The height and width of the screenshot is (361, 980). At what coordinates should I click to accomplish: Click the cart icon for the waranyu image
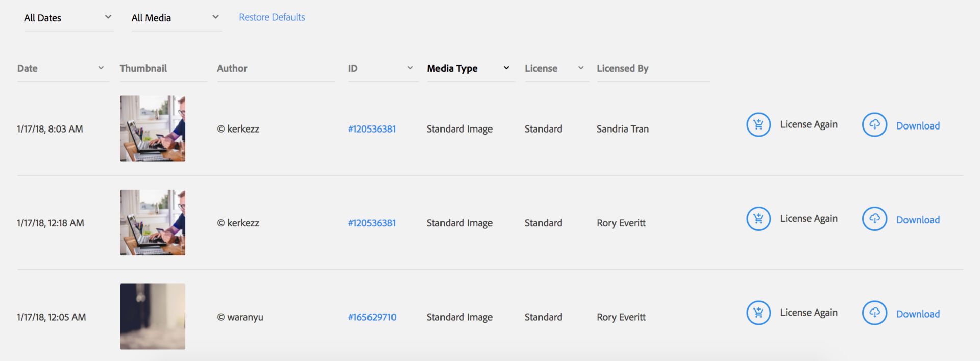tap(758, 313)
